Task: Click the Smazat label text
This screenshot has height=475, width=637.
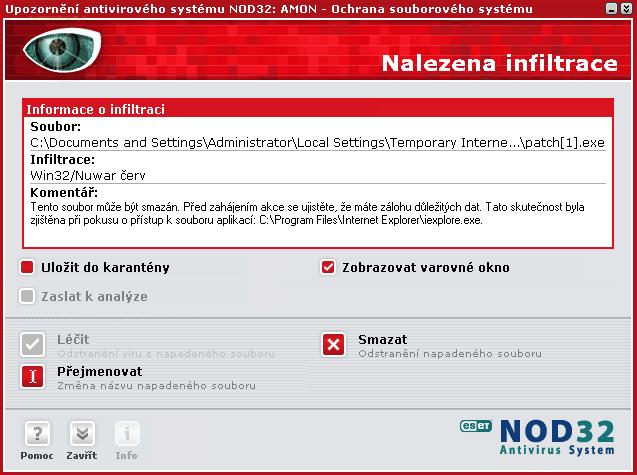Action: click(382, 339)
